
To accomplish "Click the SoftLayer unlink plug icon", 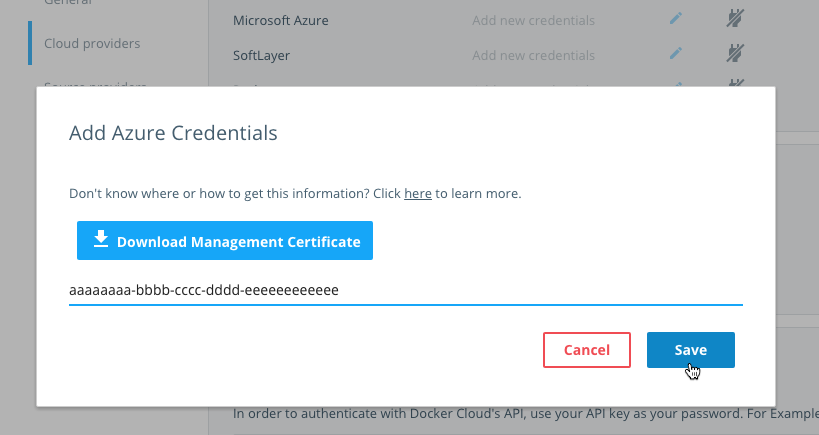I will click(735, 53).
